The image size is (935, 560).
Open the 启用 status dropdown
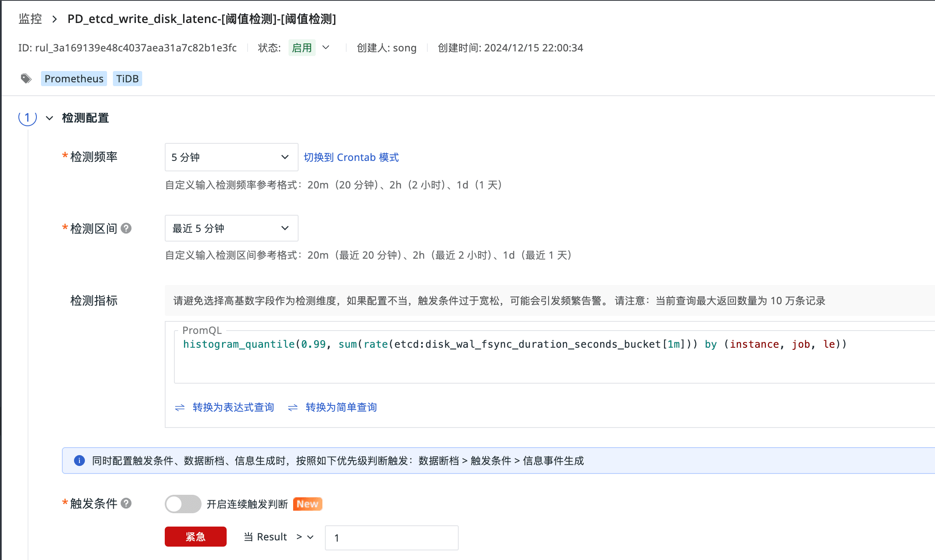click(x=326, y=48)
